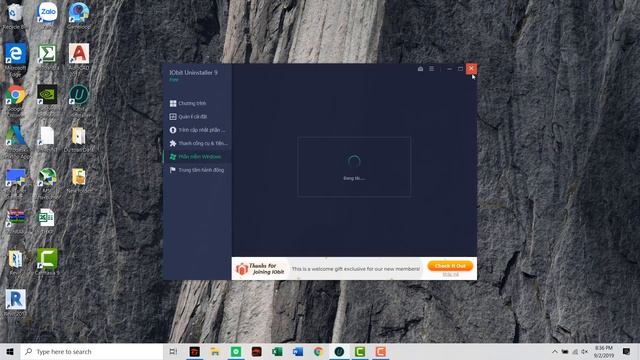
Task: Select the Excel file desktop icon
Action: [47, 221]
